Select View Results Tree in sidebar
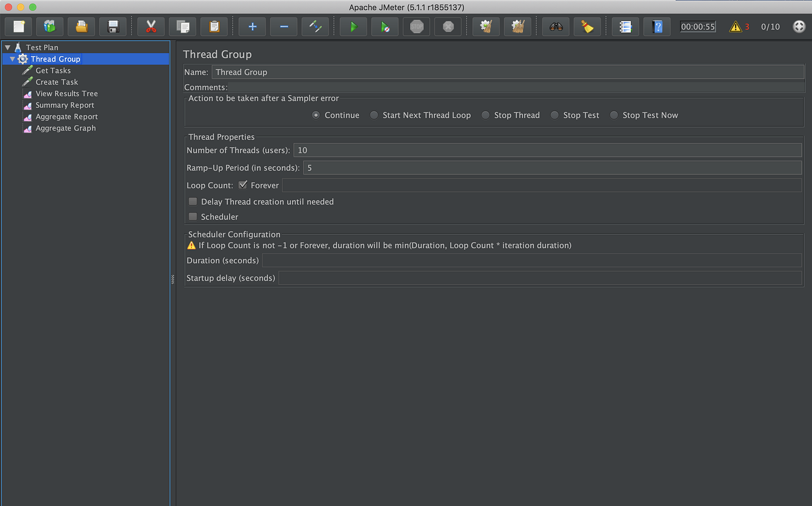The width and height of the screenshot is (812, 506). coord(66,93)
